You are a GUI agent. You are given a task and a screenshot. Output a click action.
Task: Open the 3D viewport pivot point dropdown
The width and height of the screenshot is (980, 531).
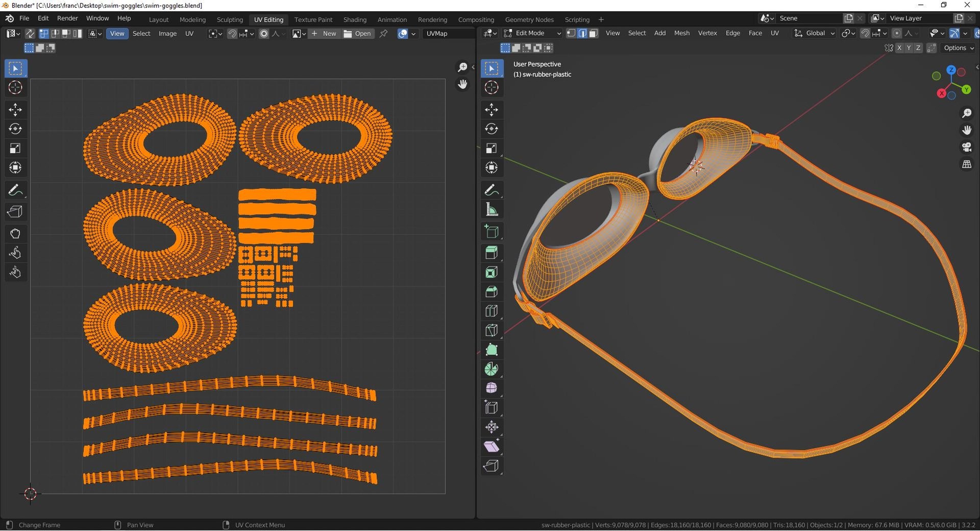(x=848, y=33)
